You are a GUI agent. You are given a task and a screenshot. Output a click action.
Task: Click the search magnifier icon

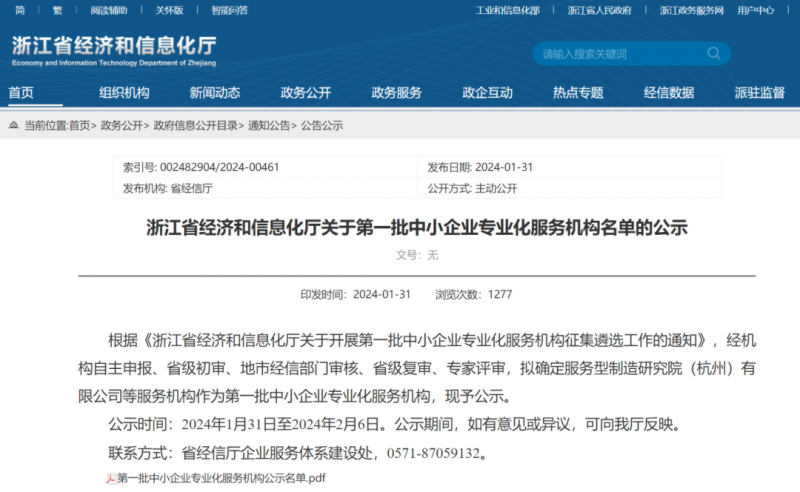(714, 54)
